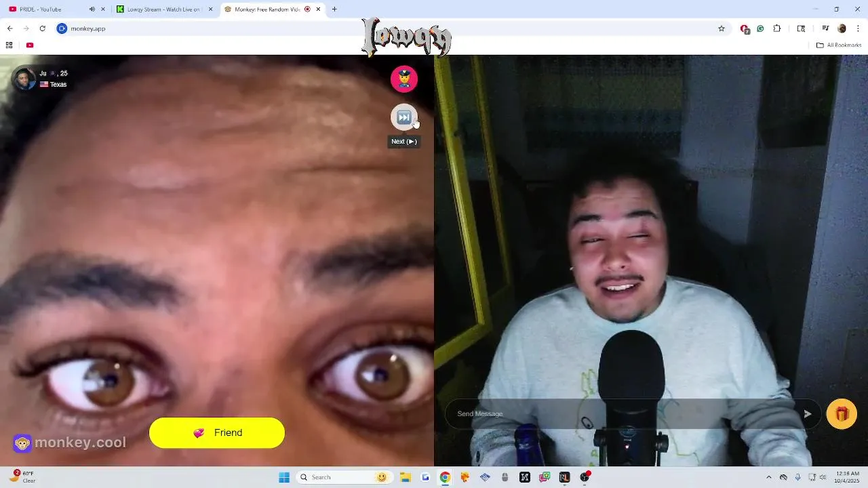Open the Chrome three-dot menu

[859, 28]
